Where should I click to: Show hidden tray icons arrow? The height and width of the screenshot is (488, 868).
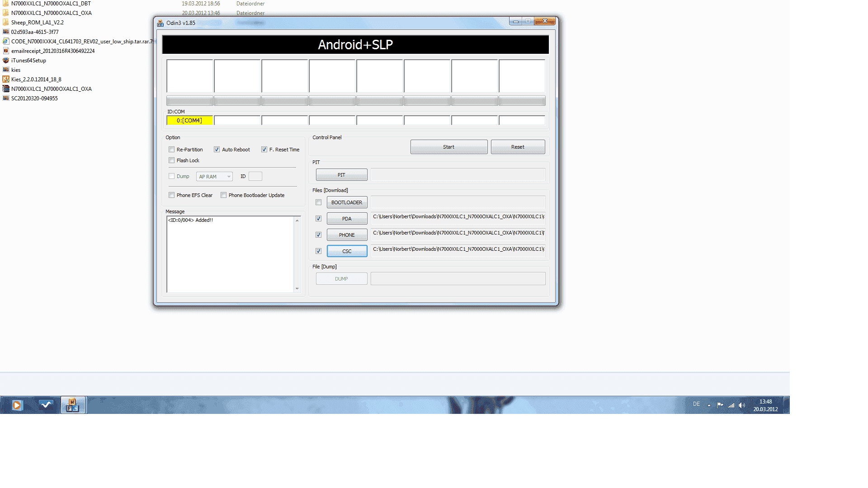tap(709, 405)
